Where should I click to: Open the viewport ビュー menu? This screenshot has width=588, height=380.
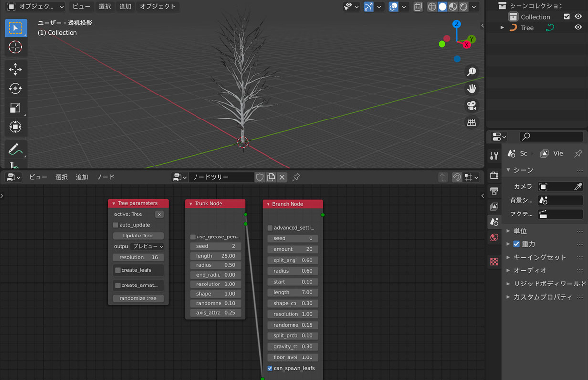tap(81, 7)
